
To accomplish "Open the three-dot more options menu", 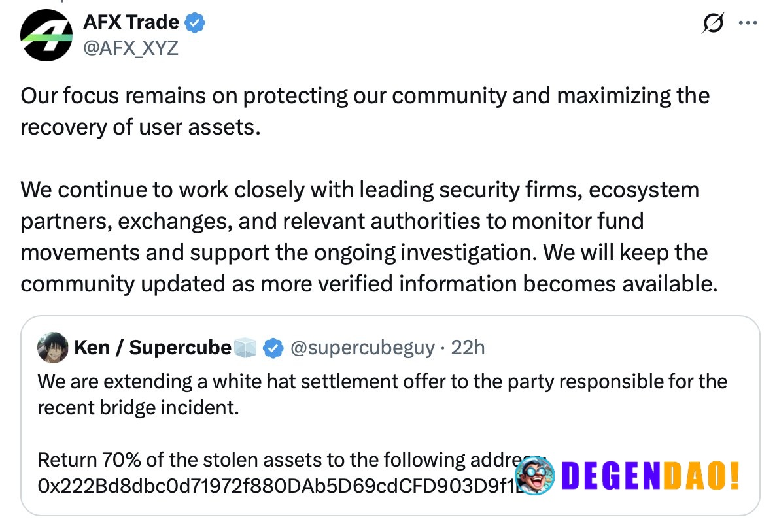I will pos(748,23).
